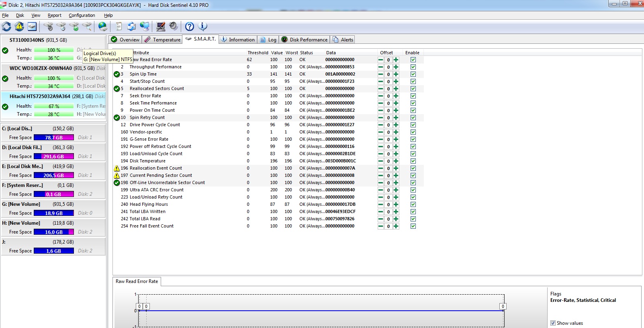Click the speaker sound toolbar icon
Screen dimensions: 644x328
(174, 27)
